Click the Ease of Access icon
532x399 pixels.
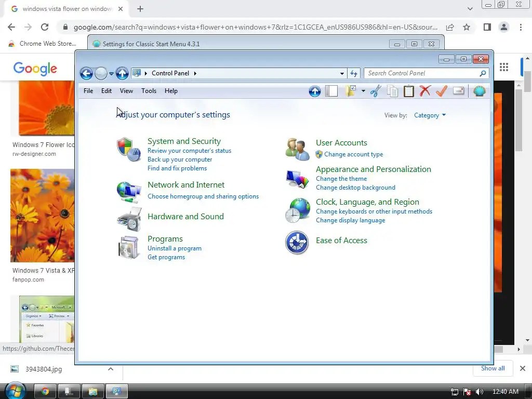tap(297, 243)
